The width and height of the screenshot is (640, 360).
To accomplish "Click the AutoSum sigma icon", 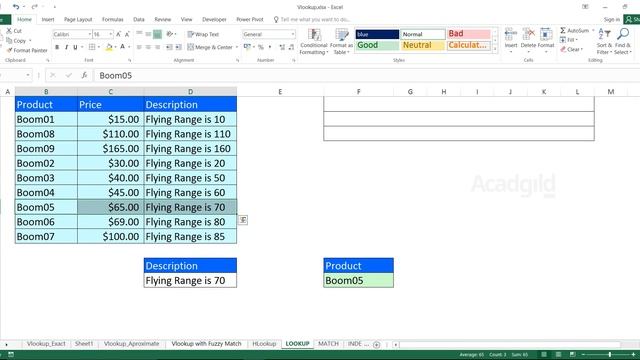I will [563, 31].
